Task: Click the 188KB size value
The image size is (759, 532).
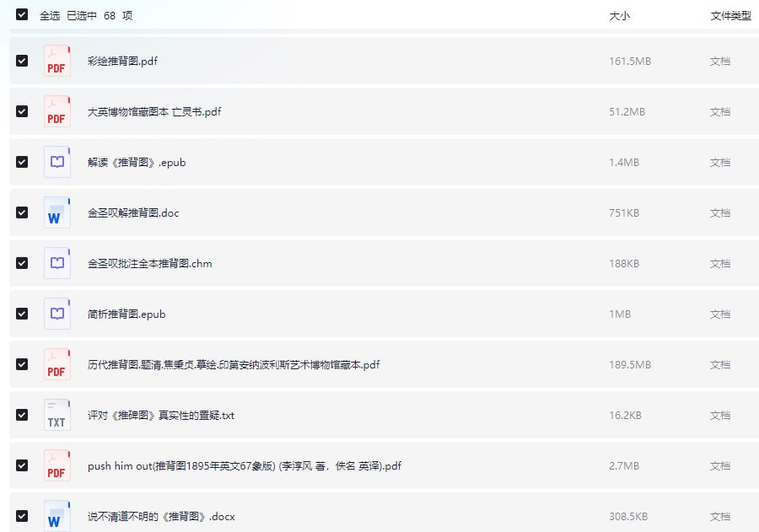Action: (624, 264)
